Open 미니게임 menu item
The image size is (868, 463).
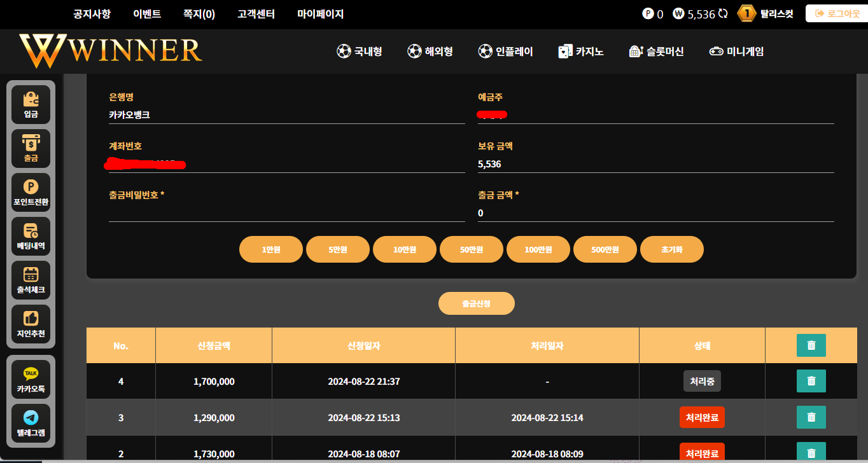pos(737,52)
